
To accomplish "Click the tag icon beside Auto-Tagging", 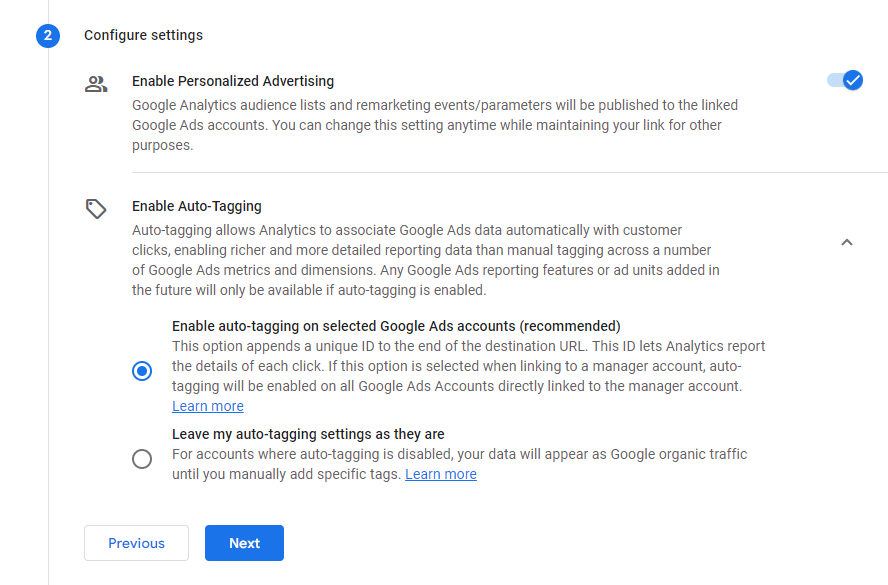I will coord(96,208).
